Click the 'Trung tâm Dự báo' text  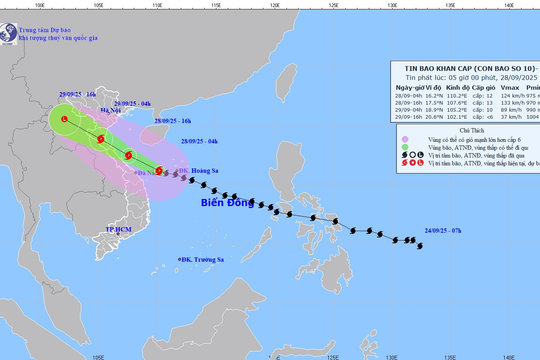[45, 30]
